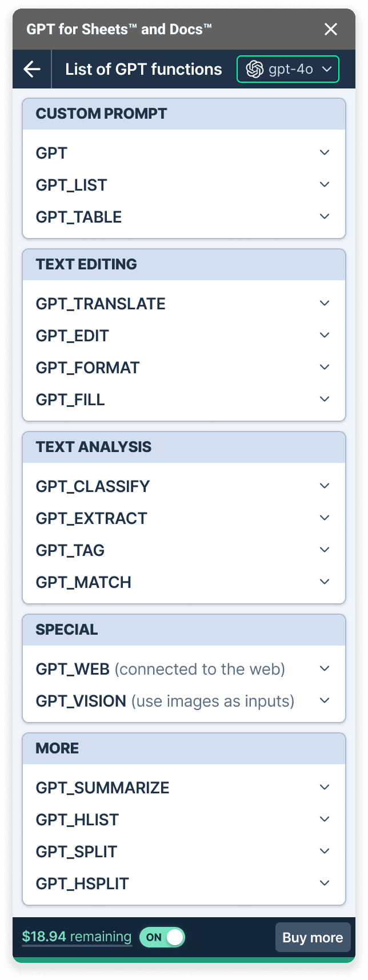Click the GPT_EDIT chevron icon
The height and width of the screenshot is (980, 368).
coord(325,335)
